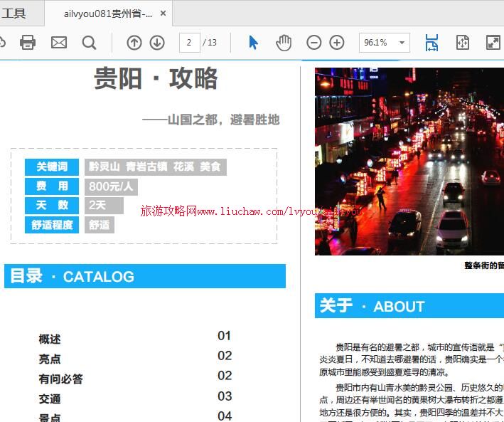Select the ailvyou081贵州省 document tab
504x422 pixels.
(x=108, y=14)
